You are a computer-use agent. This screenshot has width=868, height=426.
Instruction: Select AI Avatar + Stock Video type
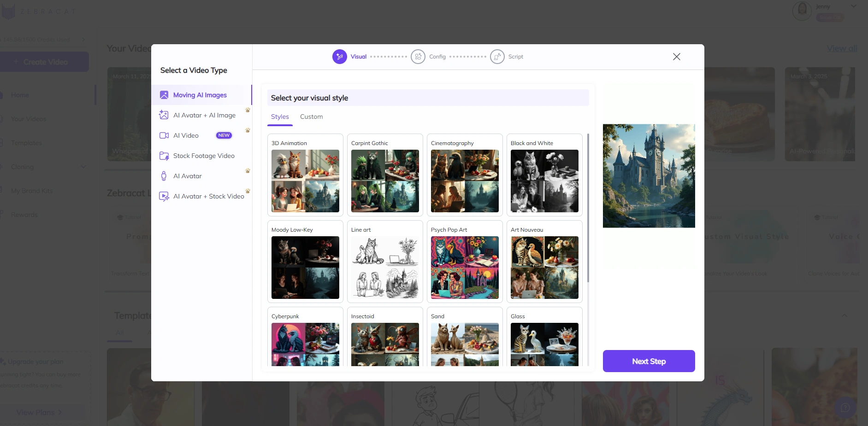click(x=201, y=196)
